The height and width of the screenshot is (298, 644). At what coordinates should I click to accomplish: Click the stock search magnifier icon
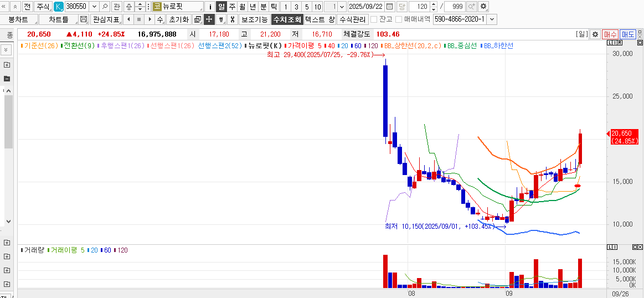click(105, 7)
